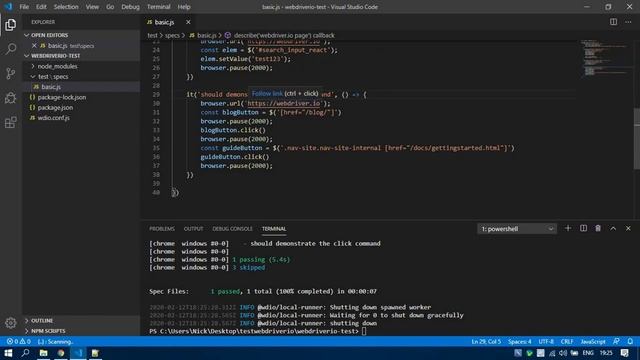Open the Extensions view

(11, 122)
